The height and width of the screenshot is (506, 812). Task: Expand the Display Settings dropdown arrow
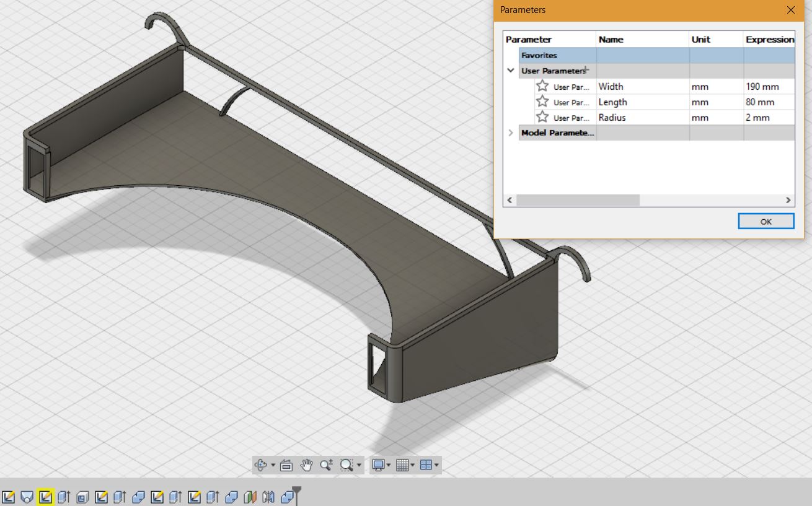point(389,465)
